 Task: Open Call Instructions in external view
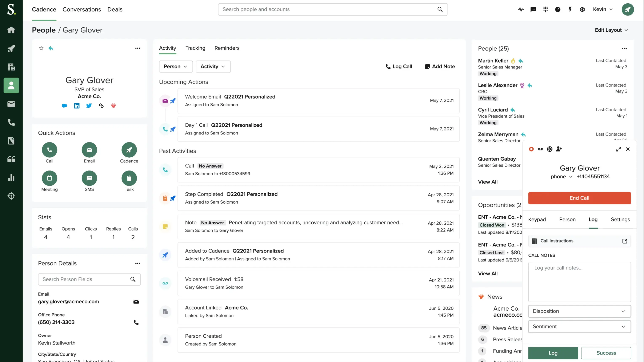(x=624, y=241)
